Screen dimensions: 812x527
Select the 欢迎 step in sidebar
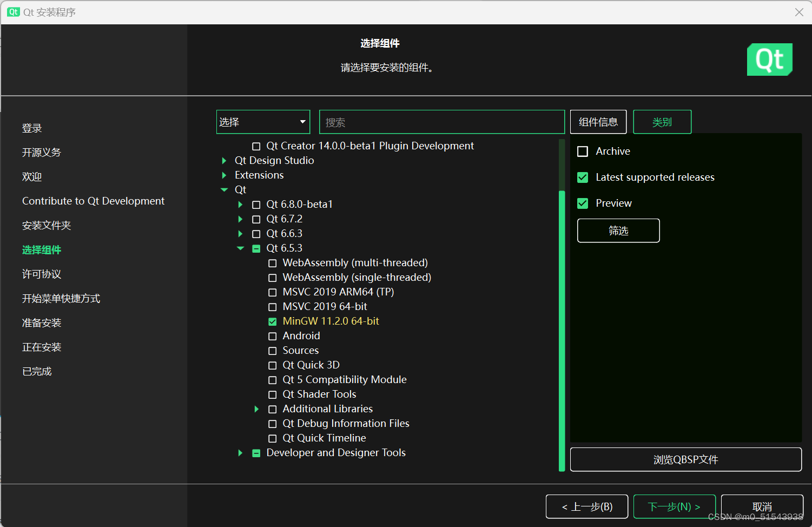pyautogui.click(x=32, y=177)
